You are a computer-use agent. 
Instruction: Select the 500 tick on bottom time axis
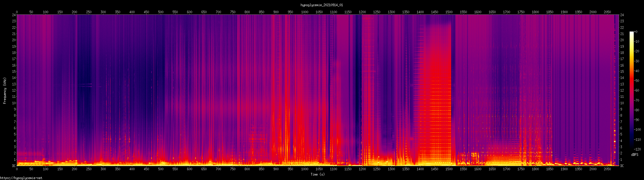click(x=161, y=169)
